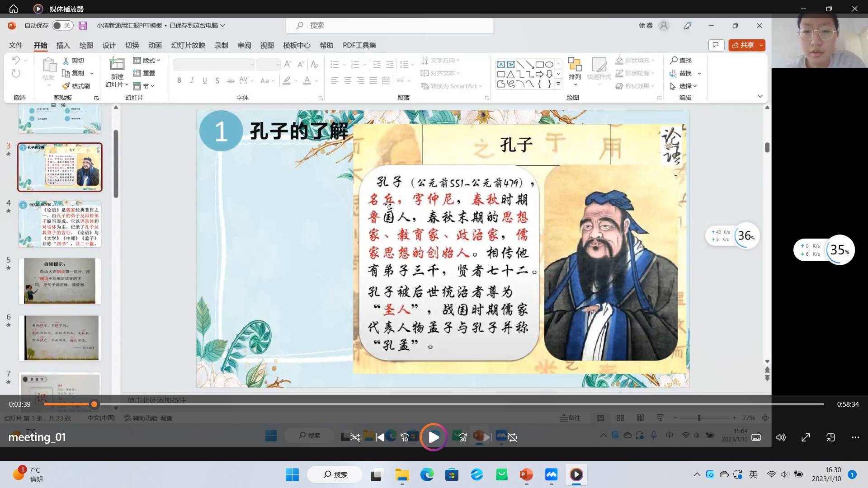Click the Undo arrow in the ribbon
This screenshot has width=868, height=488.
coord(16,60)
